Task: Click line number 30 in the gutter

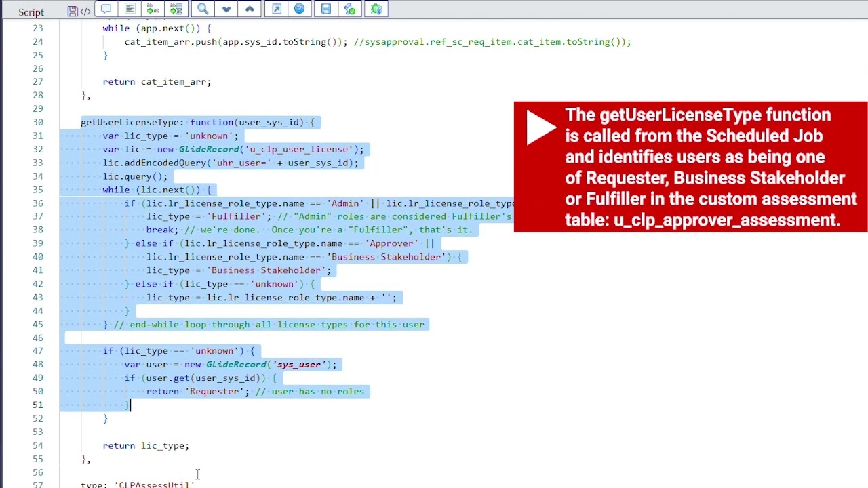Action: (37, 123)
